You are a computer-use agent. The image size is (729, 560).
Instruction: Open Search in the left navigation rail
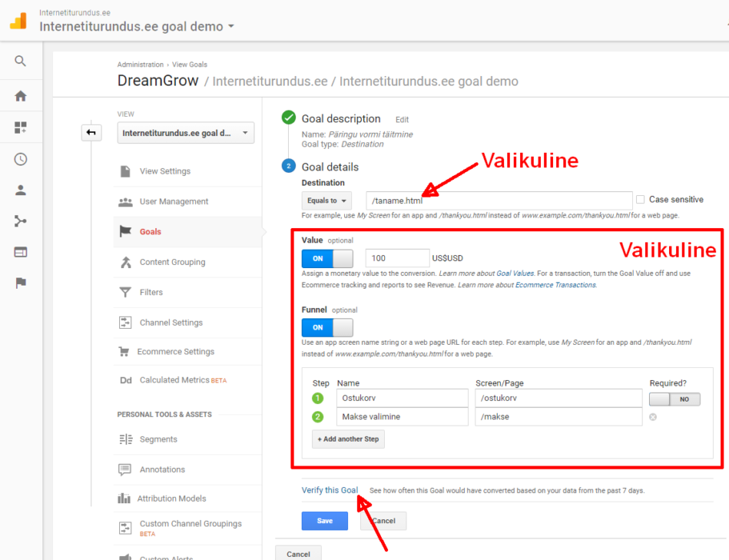pyautogui.click(x=20, y=60)
